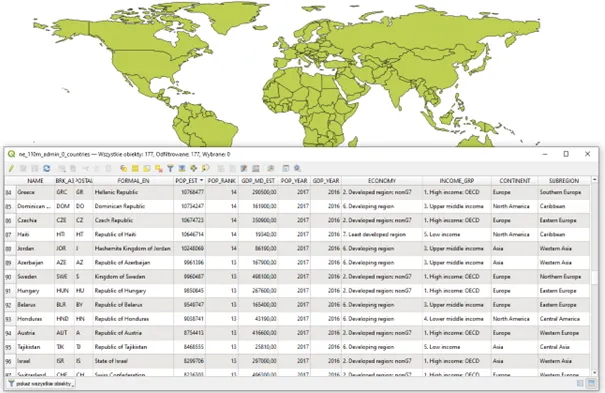
Task: Toggle editing mode with the pencil icon
Action: 11,169
